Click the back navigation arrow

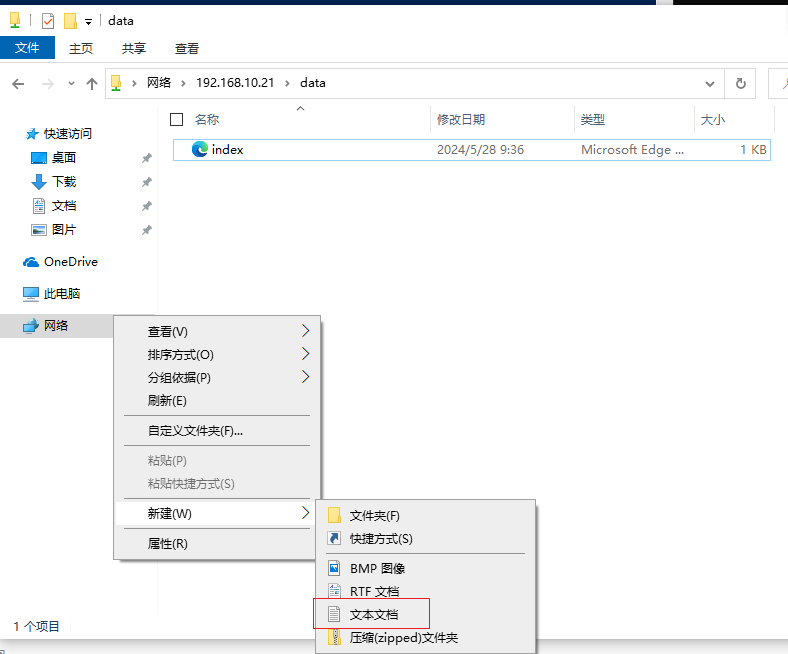click(x=18, y=83)
